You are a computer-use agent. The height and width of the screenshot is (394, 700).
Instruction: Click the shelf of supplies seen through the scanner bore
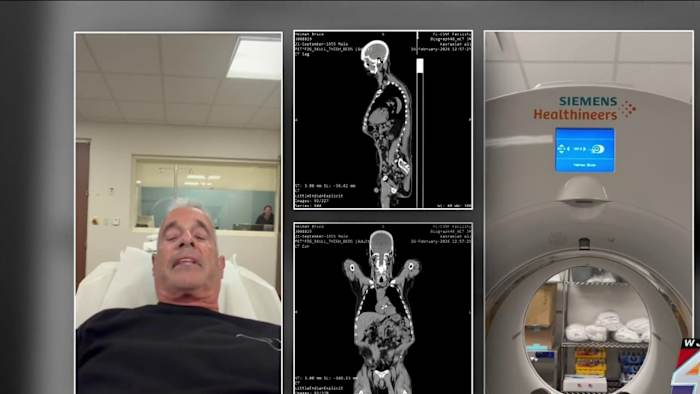pyautogui.click(x=605, y=330)
